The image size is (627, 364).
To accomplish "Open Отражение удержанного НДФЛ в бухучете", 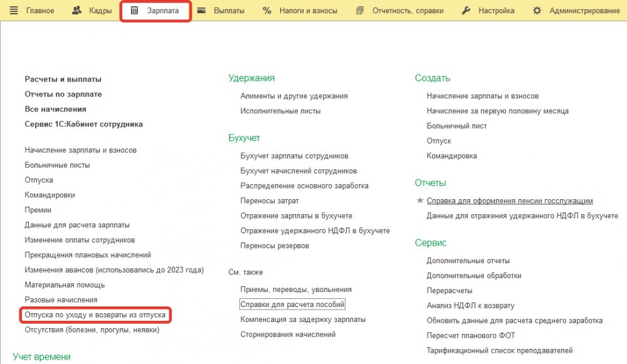I will (315, 231).
